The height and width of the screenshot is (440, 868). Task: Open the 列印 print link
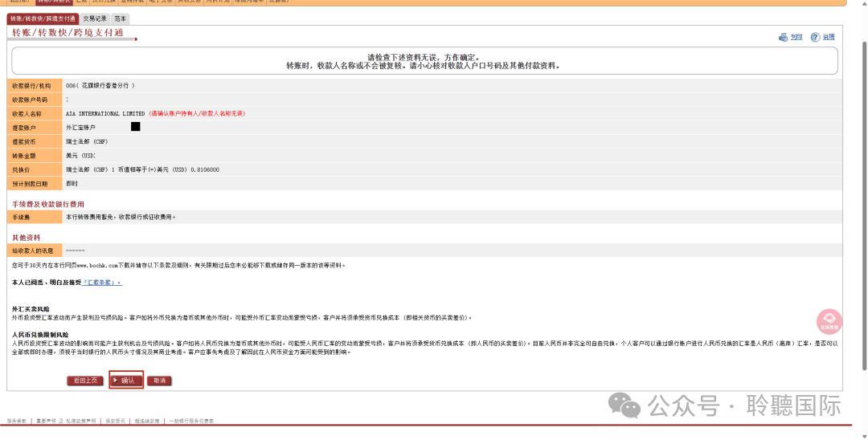point(796,37)
